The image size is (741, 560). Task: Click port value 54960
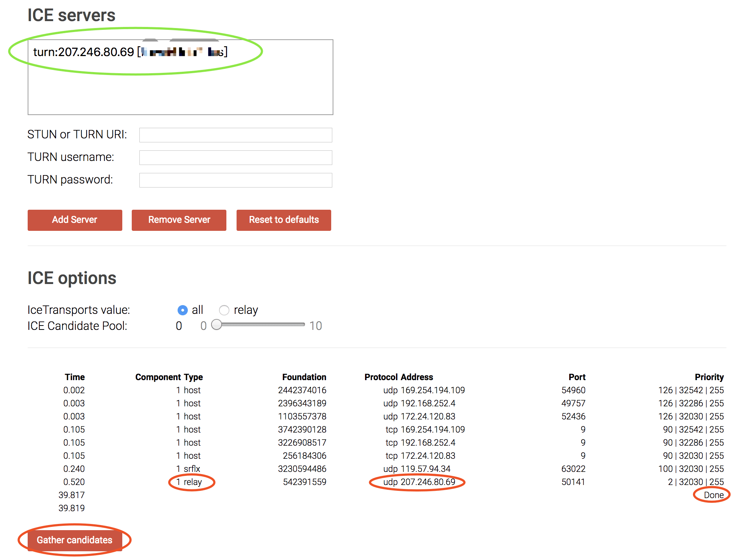click(574, 390)
